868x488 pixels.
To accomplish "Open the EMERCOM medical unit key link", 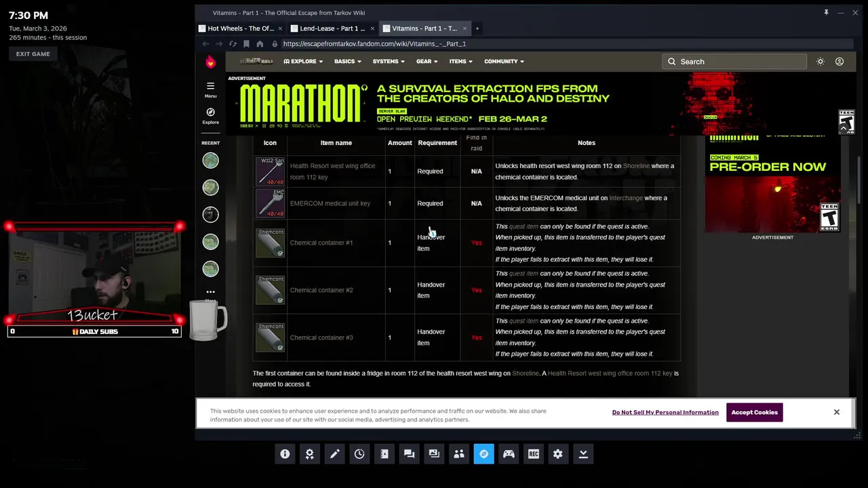I will pos(330,203).
